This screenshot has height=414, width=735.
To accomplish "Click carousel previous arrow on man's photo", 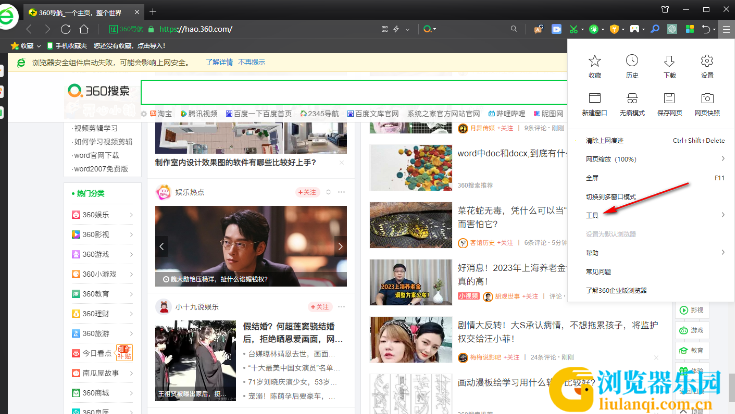I will click(x=162, y=246).
